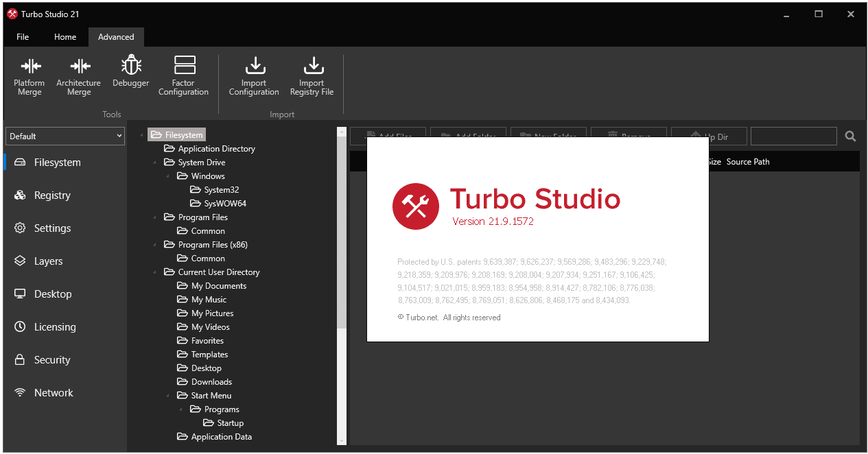Select Import Registry File
Screen dimensions: 868x454
click(312, 76)
